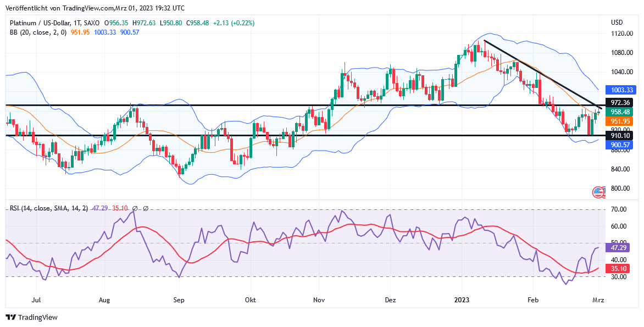This screenshot has width=644, height=327.
Task: Click the TradingView logo at bottom left
Action: [x=31, y=317]
